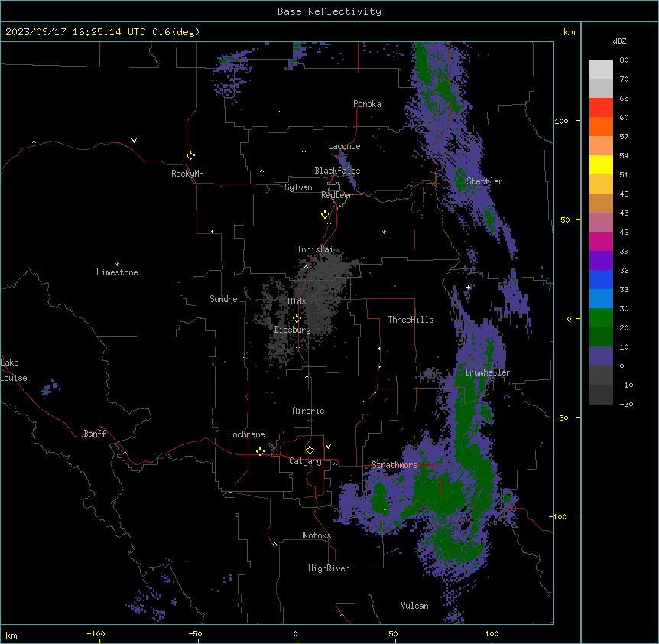Select the pink 42-45 dBZ legend swatch
The image size is (659, 644).
point(601,223)
